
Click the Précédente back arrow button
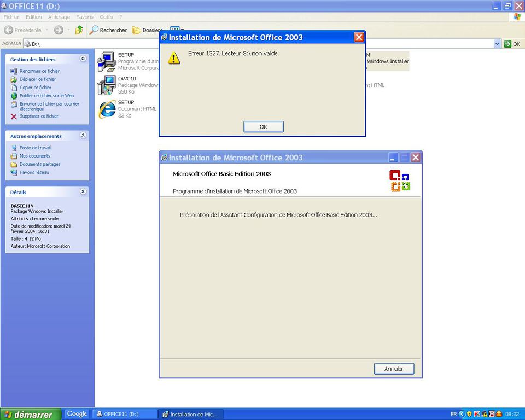coord(9,30)
